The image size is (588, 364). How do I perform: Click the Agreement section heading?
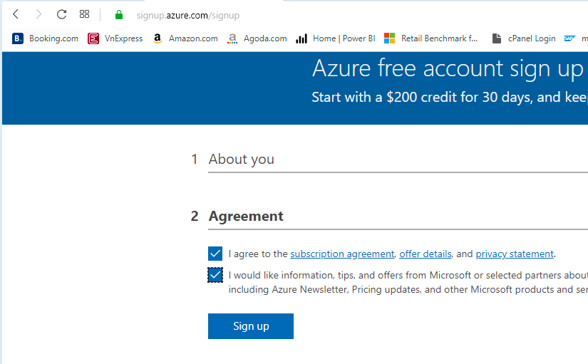click(246, 217)
